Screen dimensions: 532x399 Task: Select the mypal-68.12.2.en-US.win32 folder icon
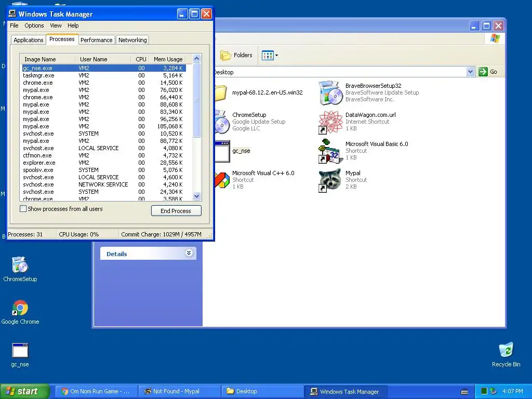(221, 92)
